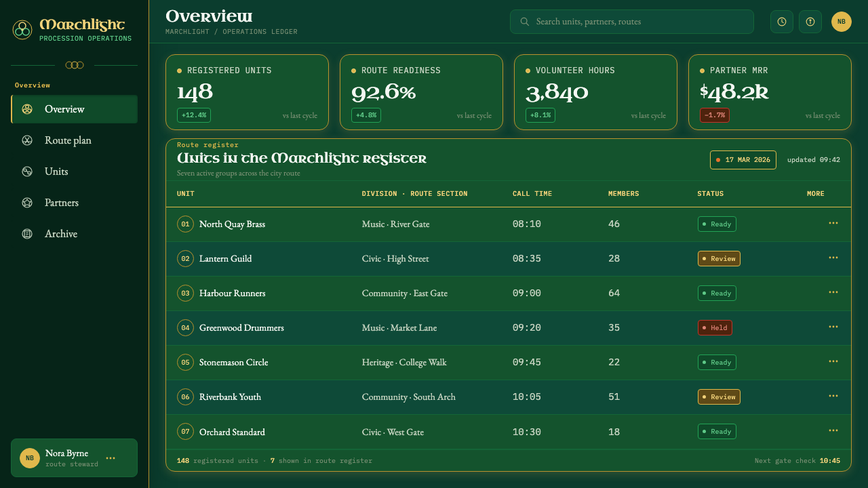Click the Partners star icon
The width and height of the screenshot is (868, 488).
27,203
